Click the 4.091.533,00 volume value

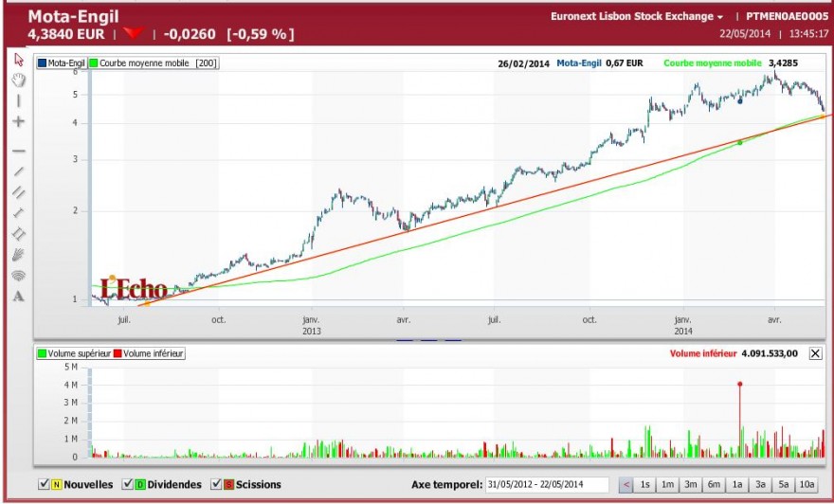tap(770, 353)
